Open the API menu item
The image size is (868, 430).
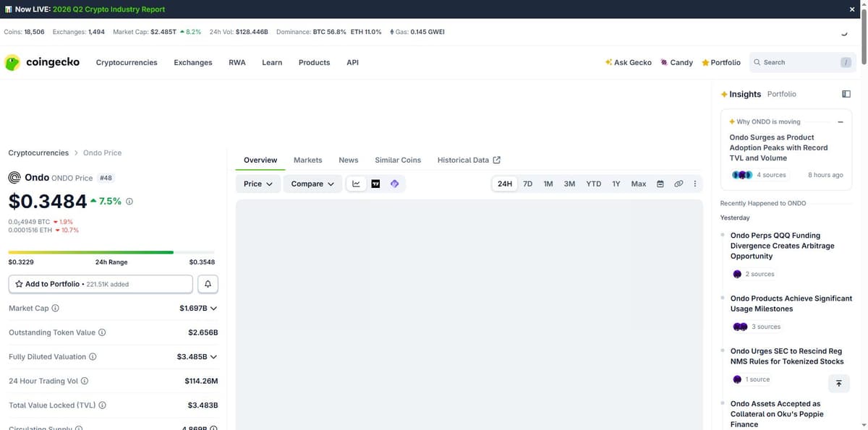tap(352, 62)
